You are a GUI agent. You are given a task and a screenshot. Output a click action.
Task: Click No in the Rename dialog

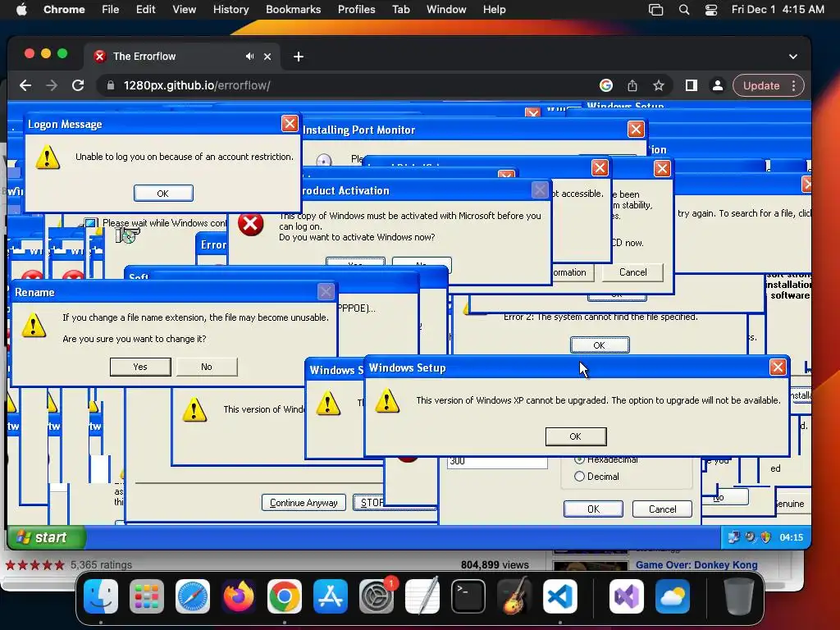tap(207, 367)
